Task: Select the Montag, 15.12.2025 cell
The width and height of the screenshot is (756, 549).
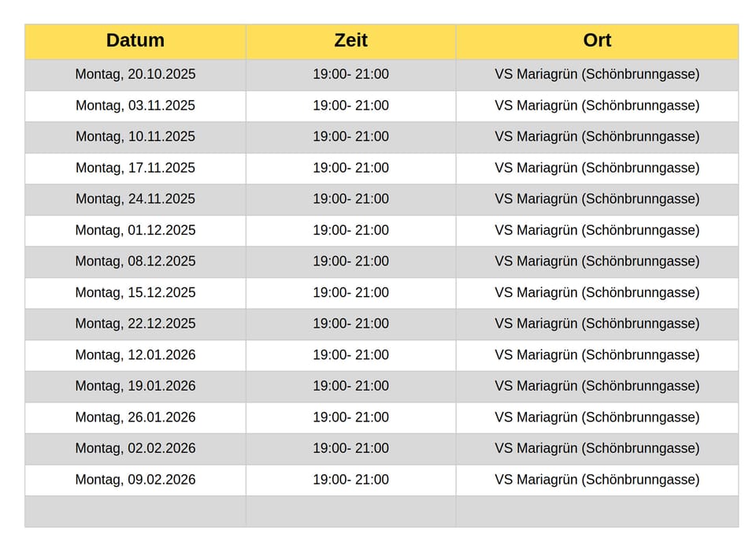Action: point(135,293)
